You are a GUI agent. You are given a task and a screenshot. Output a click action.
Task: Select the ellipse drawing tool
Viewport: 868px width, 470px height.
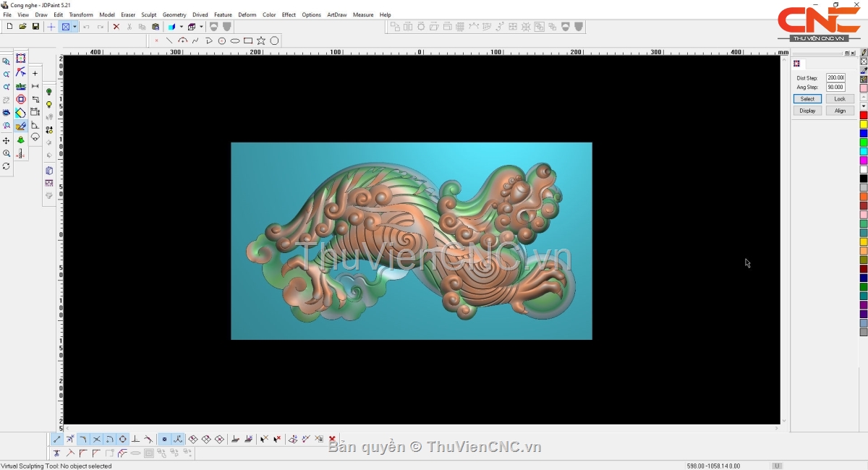(235, 40)
